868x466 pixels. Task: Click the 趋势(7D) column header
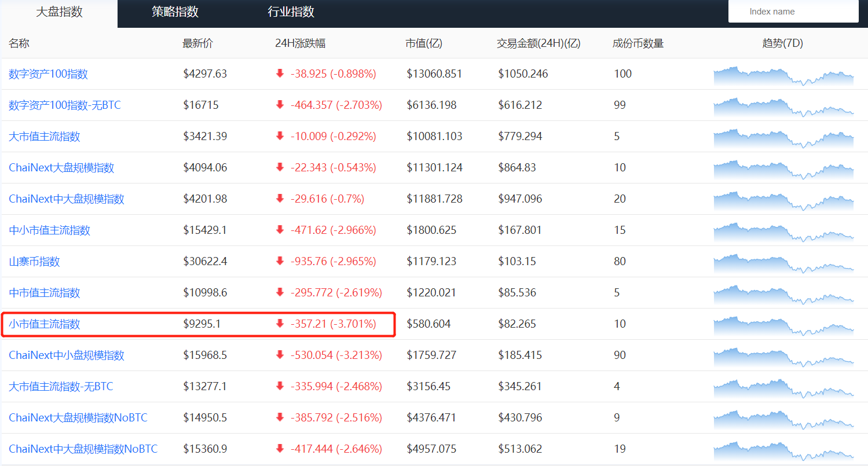783,43
